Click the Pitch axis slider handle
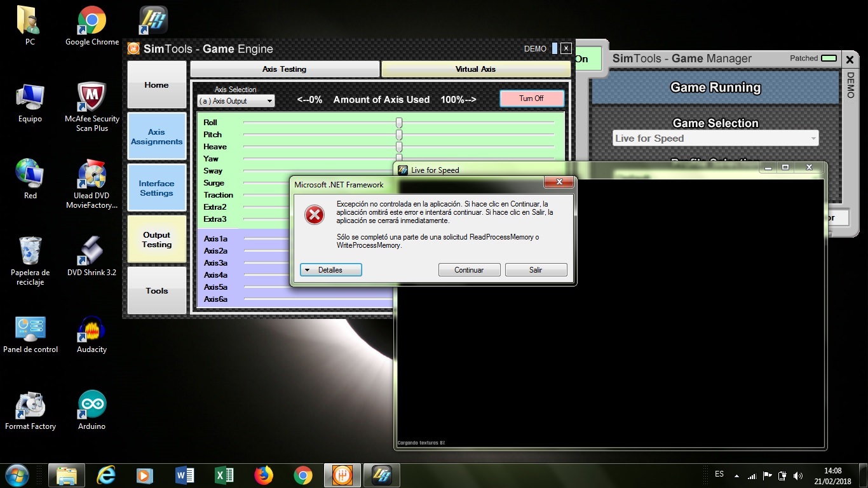 399,135
